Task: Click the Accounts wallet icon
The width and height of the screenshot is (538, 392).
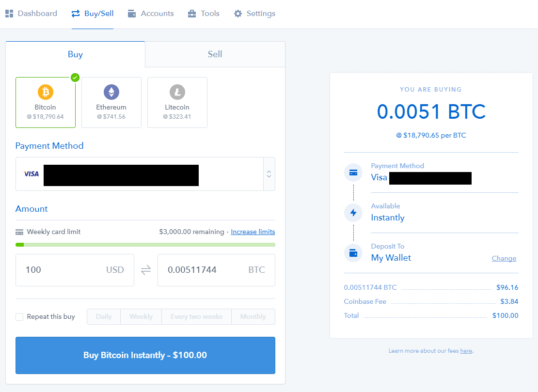Action: (x=130, y=13)
